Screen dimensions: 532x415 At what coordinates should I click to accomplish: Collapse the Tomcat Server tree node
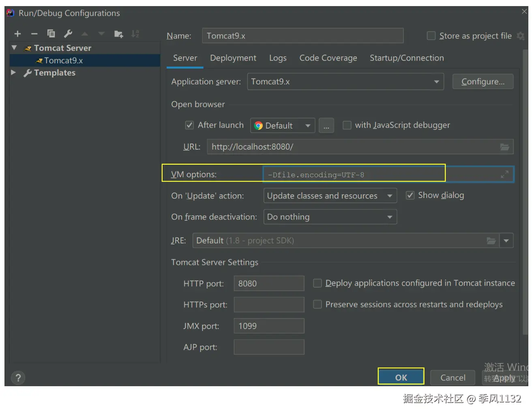[x=14, y=48]
